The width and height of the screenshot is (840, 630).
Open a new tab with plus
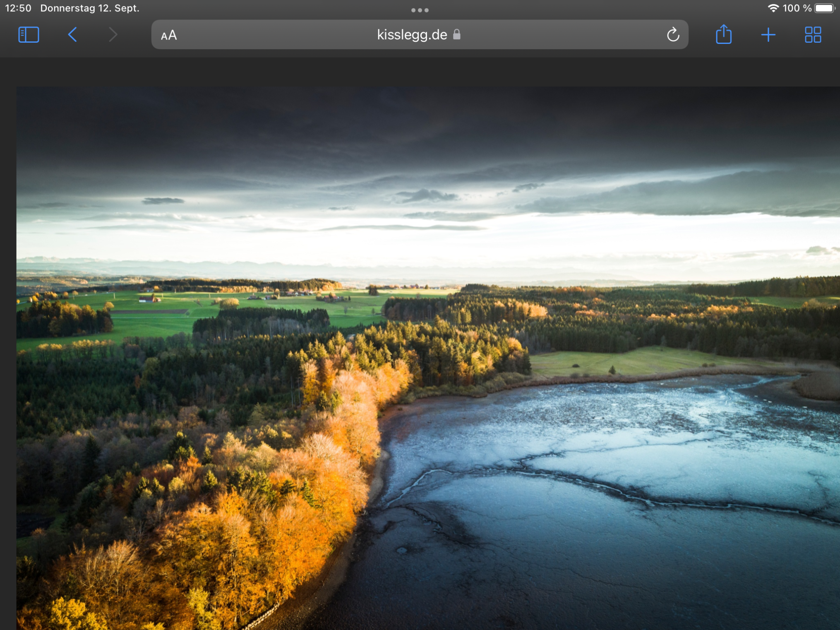(768, 35)
